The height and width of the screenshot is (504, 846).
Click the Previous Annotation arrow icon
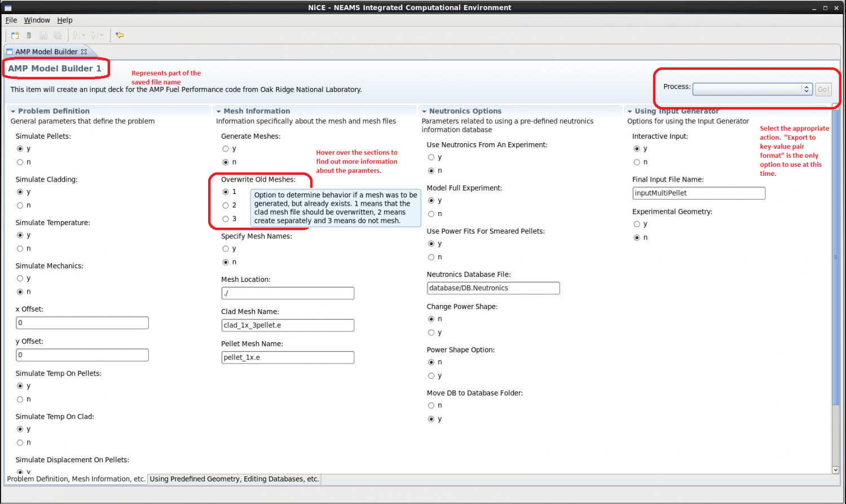click(94, 35)
